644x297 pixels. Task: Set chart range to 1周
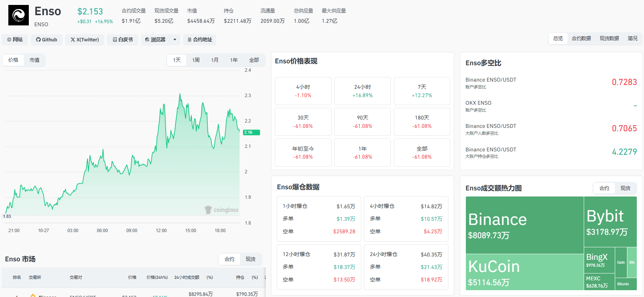[196, 60]
